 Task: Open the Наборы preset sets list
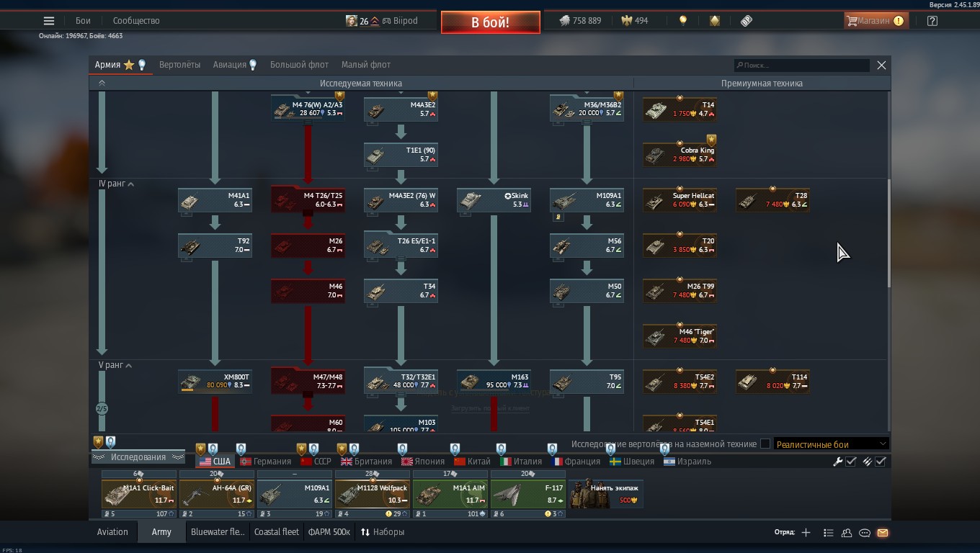[x=383, y=533]
